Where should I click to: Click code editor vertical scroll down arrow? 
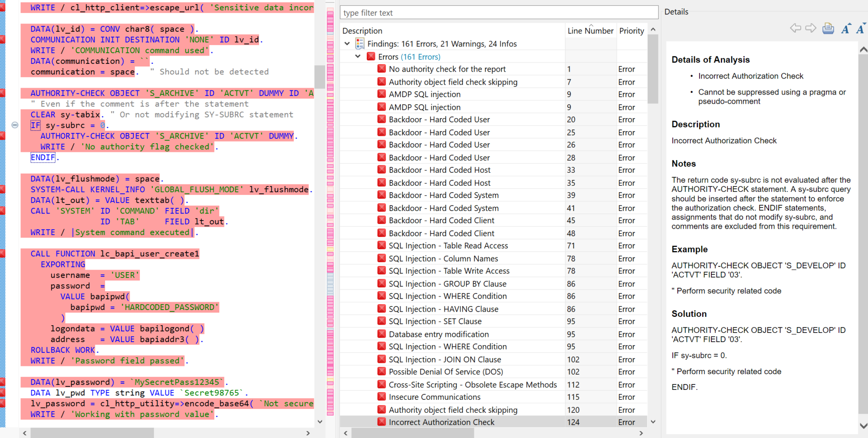pyautogui.click(x=320, y=422)
